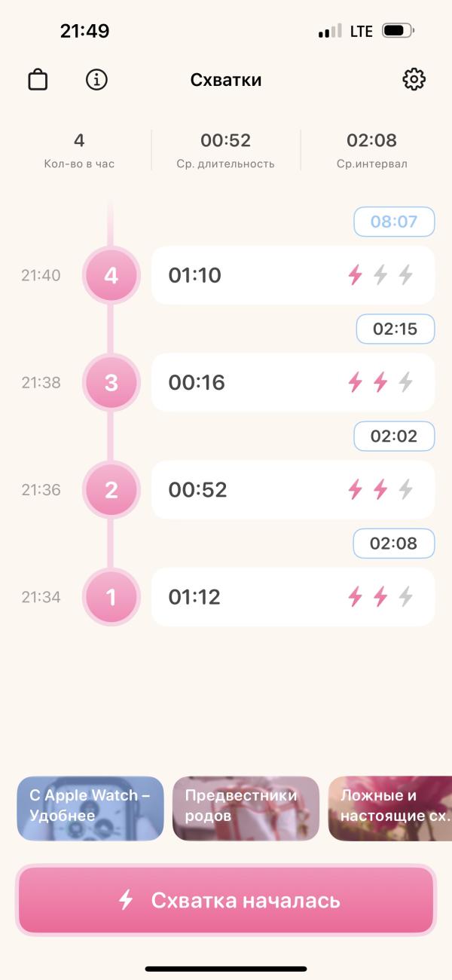Viewport: 452px width, 980px height.
Task: Tap numbered circle 4 on timeline
Action: click(111, 275)
